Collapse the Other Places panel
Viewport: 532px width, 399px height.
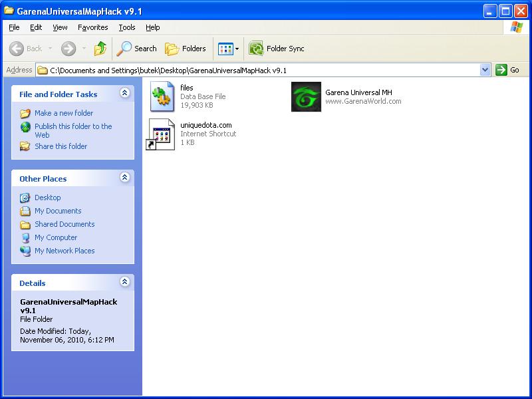[x=125, y=177]
